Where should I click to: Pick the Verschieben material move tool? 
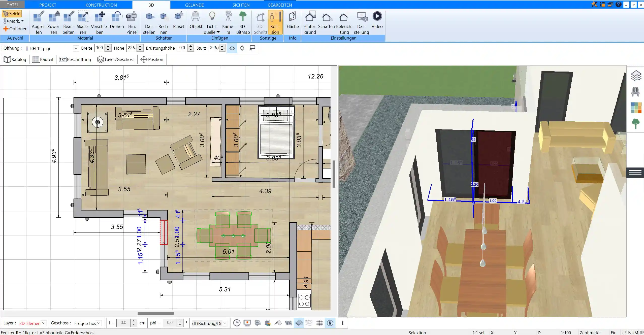tap(100, 22)
